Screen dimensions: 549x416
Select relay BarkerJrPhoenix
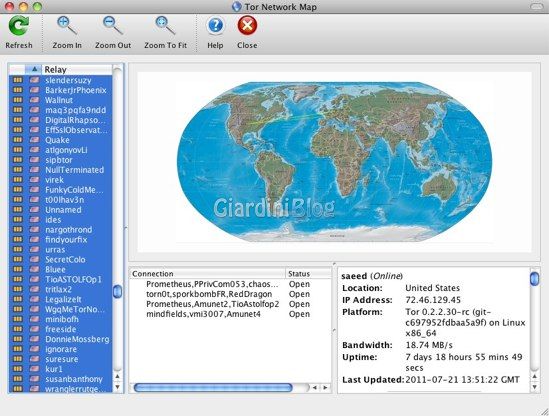coord(76,90)
